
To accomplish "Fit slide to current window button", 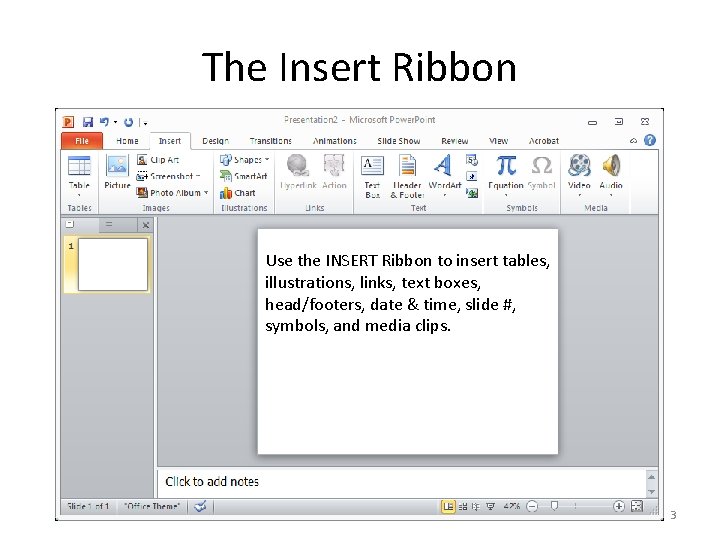I will [x=637, y=506].
